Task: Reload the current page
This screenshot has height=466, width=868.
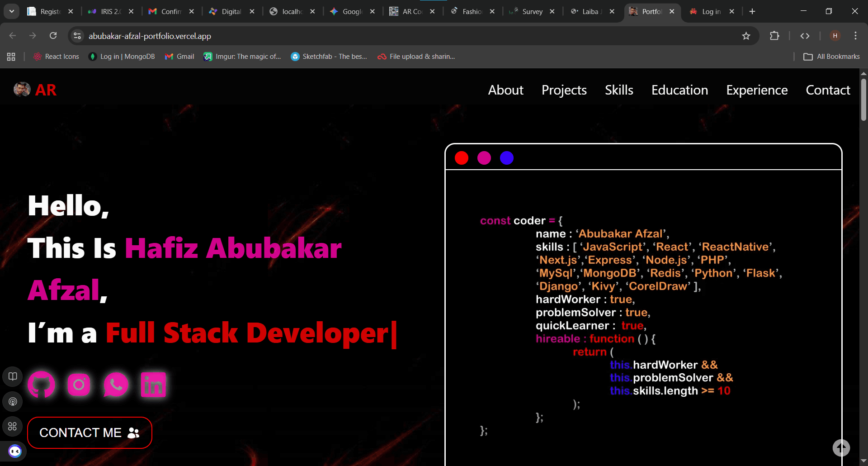Action: (x=53, y=36)
